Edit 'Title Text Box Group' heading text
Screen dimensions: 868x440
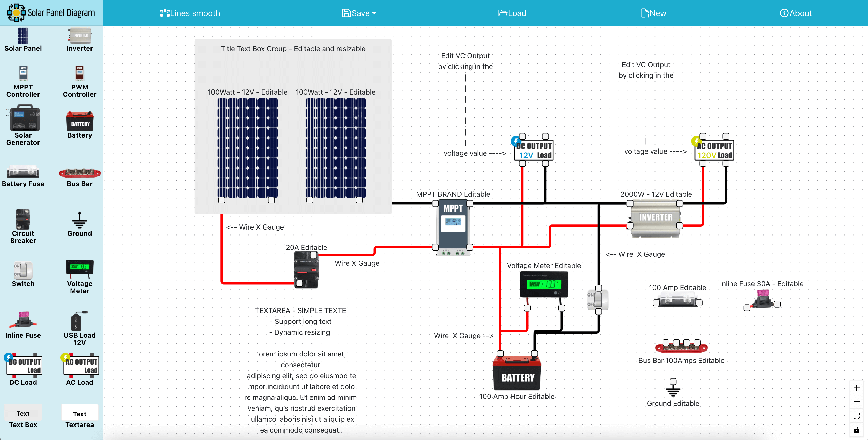tap(293, 49)
